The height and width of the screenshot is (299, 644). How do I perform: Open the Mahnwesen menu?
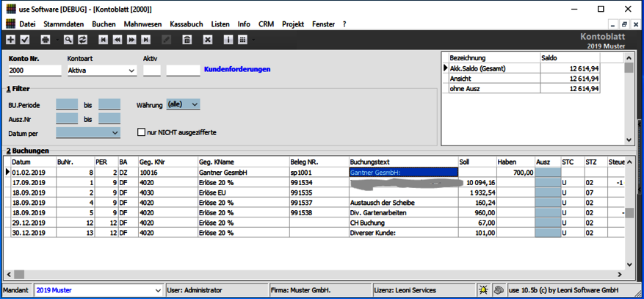coord(142,24)
